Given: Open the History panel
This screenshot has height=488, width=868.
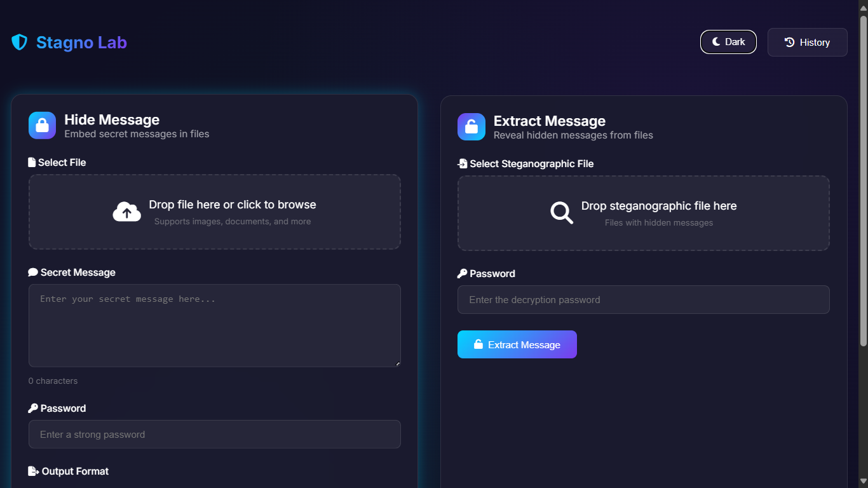Looking at the screenshot, I should click(x=807, y=43).
